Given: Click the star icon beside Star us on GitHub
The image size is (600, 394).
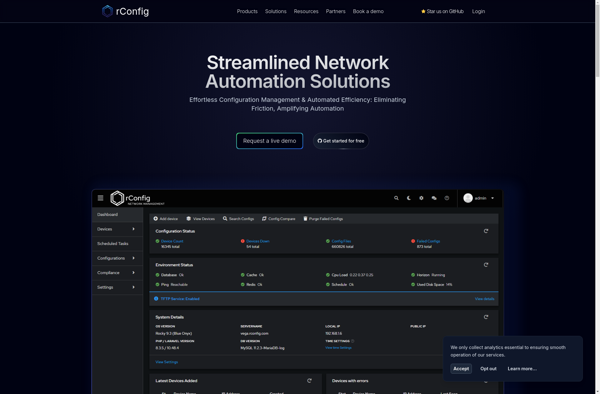Looking at the screenshot, I should [423, 11].
